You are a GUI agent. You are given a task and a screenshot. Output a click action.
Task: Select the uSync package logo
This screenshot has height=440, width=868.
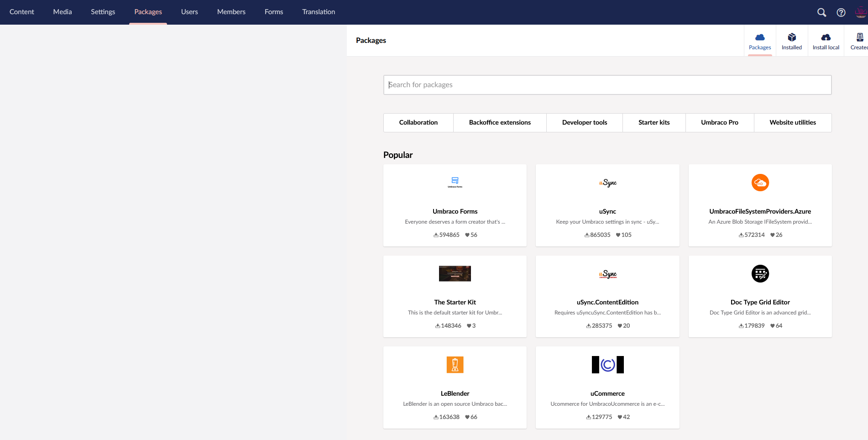[607, 183]
